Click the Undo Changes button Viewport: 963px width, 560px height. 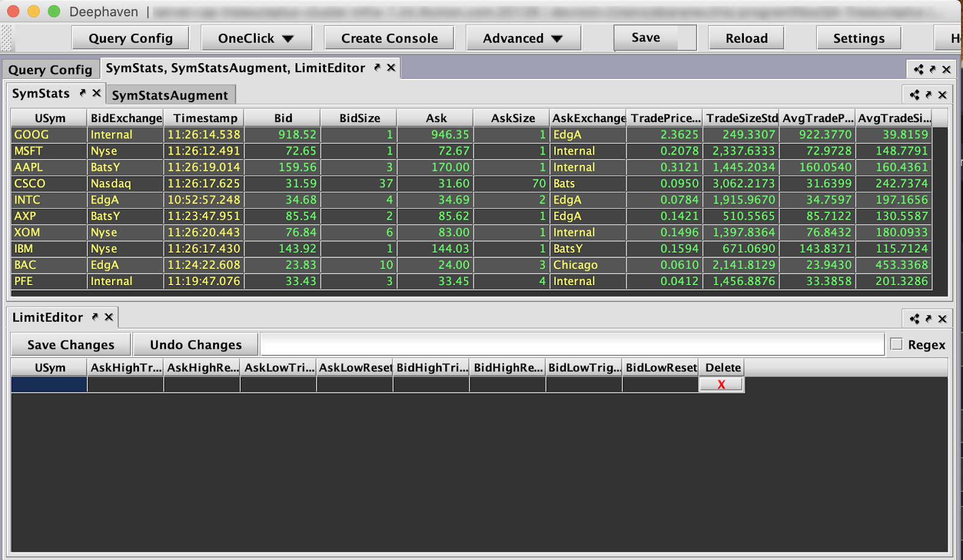(196, 345)
